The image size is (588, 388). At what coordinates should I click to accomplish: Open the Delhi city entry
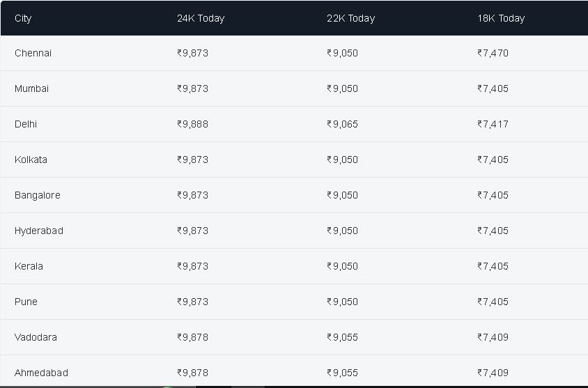click(x=26, y=124)
